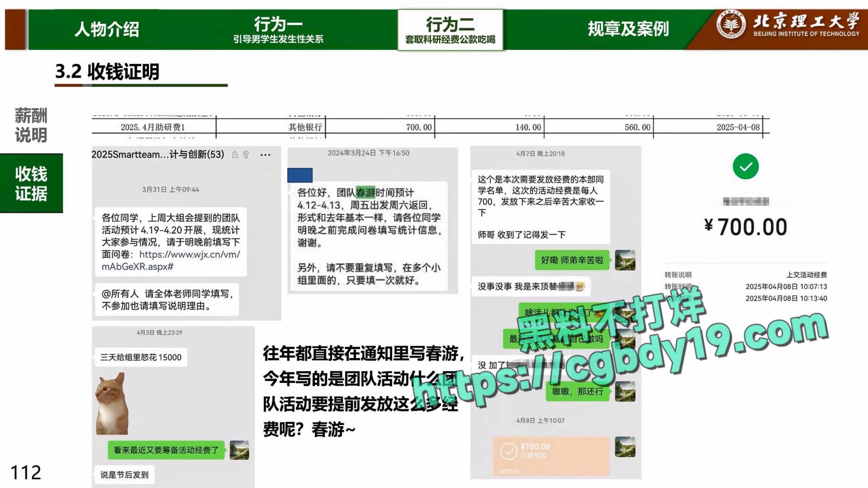Screen dimensions: 868x488
Task: Open the 规章及案例 tab
Action: pos(628,29)
